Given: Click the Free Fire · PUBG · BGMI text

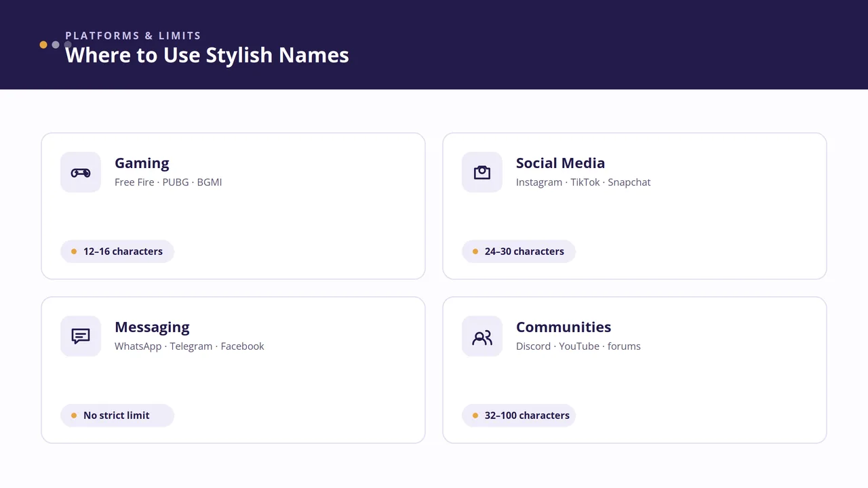Looking at the screenshot, I should coord(168,182).
